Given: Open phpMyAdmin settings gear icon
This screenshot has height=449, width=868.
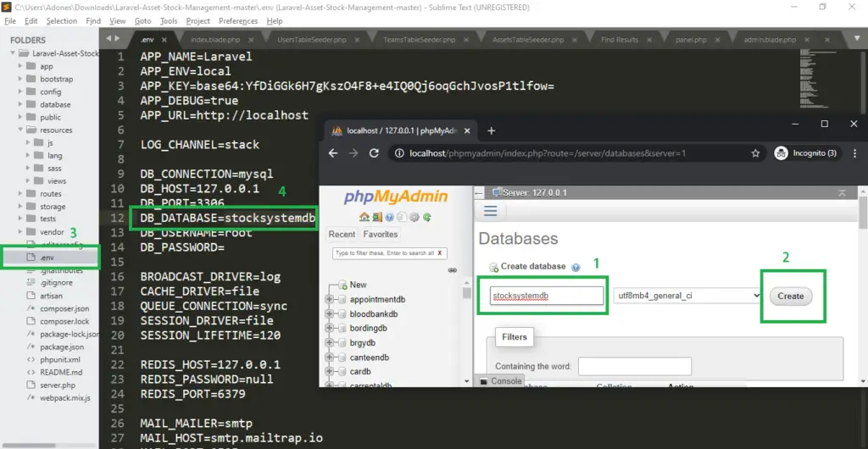Looking at the screenshot, I should (x=415, y=217).
